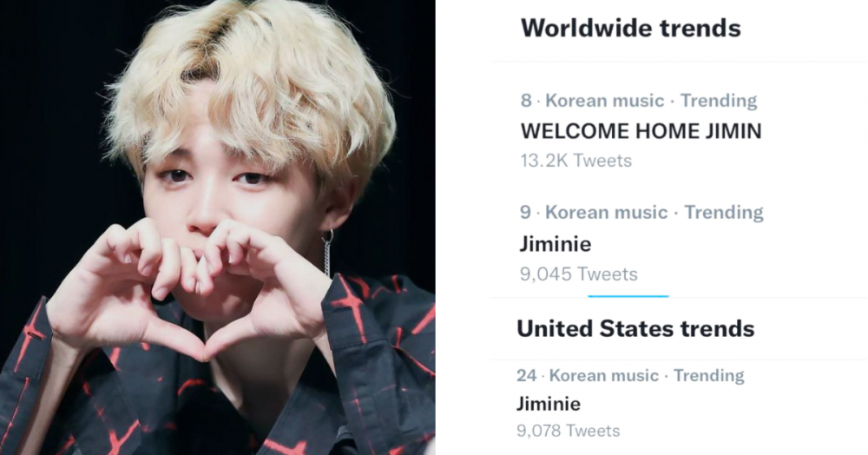Click Korean music label on trend 8
This screenshot has width=868, height=455.
pos(604,101)
